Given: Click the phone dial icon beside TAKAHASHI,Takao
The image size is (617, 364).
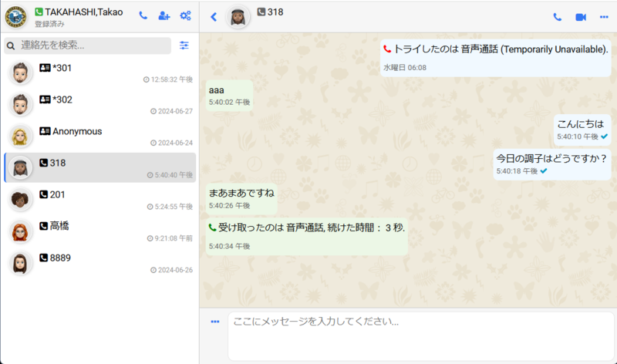Looking at the screenshot, I should [x=143, y=15].
